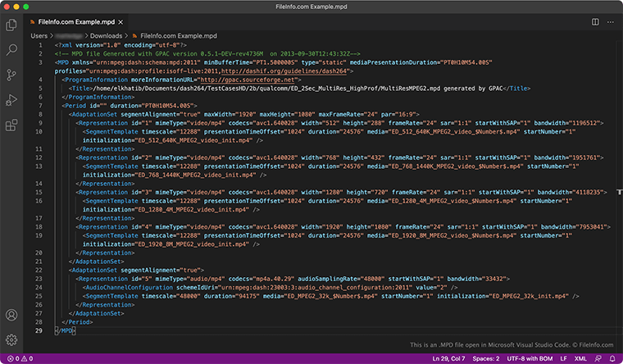Viewport: 623px width, 364px height.
Task: Click the Users breadcrumb segment
Action: click(40, 36)
